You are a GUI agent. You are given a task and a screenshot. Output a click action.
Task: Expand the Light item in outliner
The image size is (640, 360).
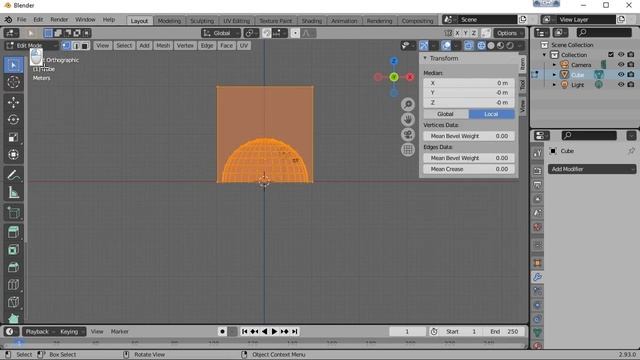pos(554,84)
